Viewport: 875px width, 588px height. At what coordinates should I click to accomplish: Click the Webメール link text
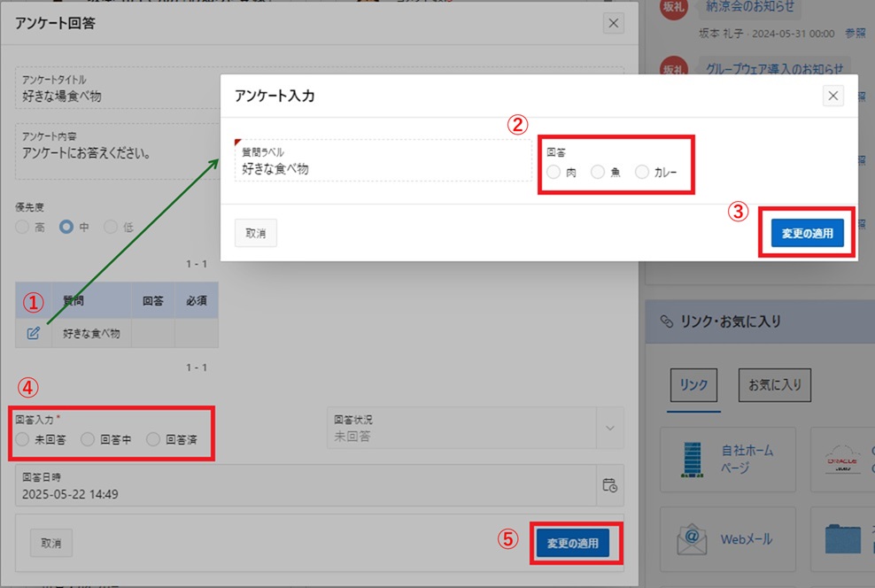747,539
